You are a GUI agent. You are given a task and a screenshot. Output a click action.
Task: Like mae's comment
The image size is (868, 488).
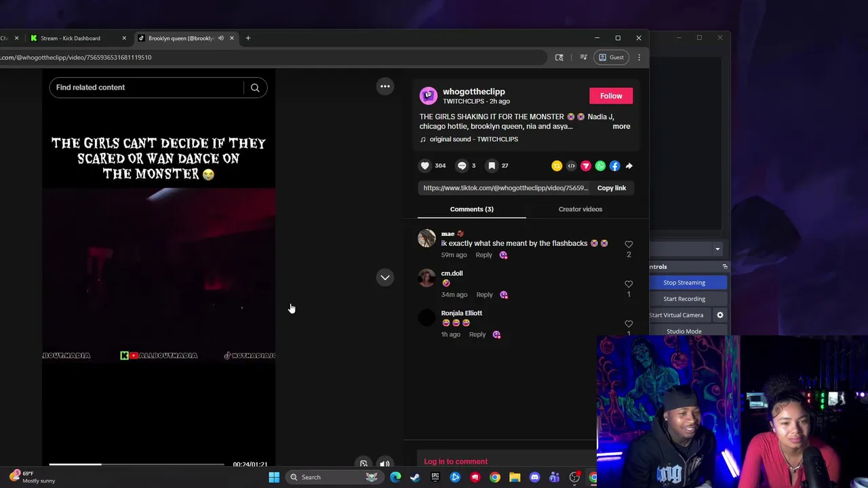tap(629, 244)
